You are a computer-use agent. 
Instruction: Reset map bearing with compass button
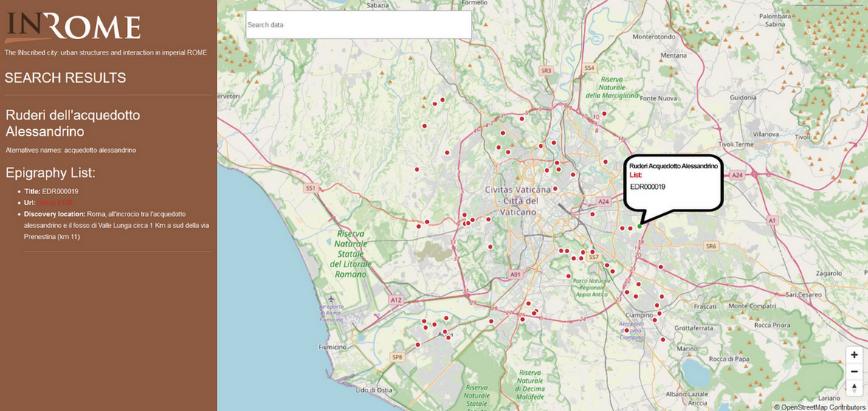(x=854, y=388)
